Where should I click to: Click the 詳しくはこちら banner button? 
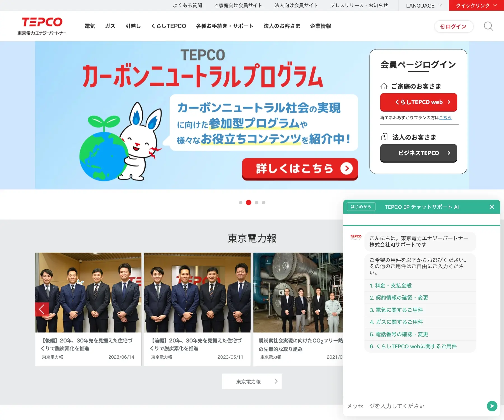pyautogui.click(x=300, y=169)
